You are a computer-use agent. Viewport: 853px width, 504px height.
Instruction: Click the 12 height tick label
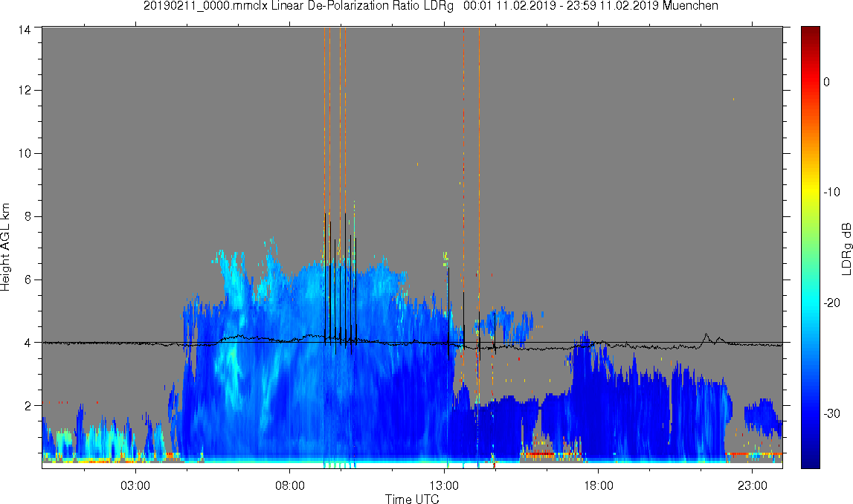point(24,90)
